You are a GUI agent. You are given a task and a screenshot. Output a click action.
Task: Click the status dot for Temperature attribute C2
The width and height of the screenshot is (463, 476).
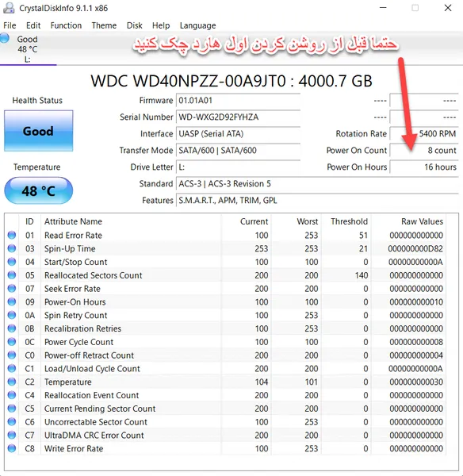pos(12,382)
